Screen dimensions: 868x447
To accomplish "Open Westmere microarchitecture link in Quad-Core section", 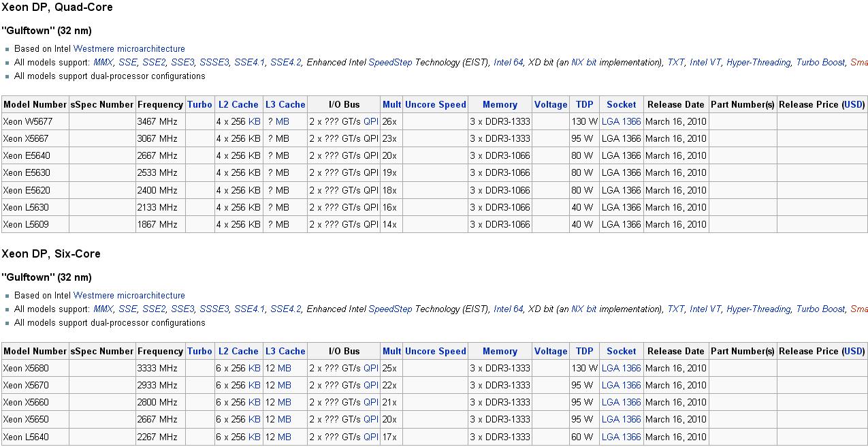I will 129,49.
